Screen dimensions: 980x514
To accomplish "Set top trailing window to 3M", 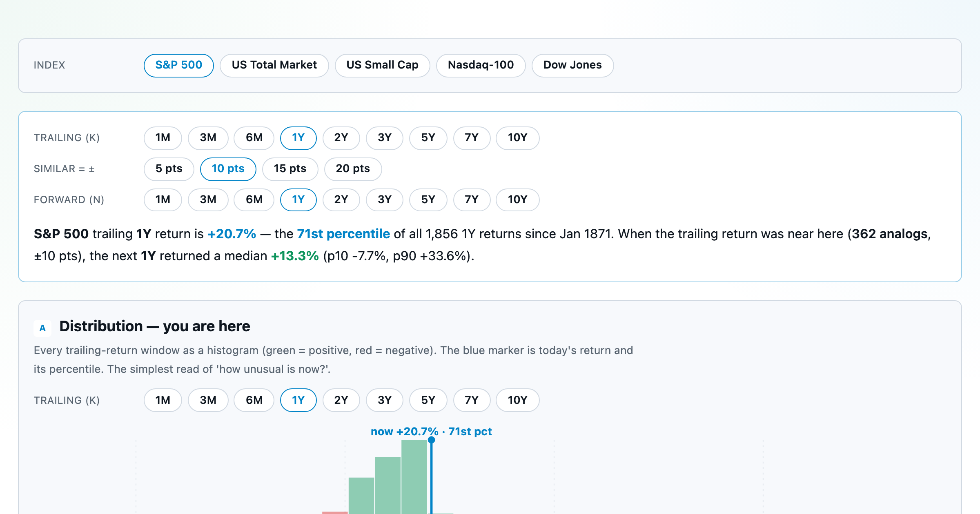I will [x=208, y=138].
